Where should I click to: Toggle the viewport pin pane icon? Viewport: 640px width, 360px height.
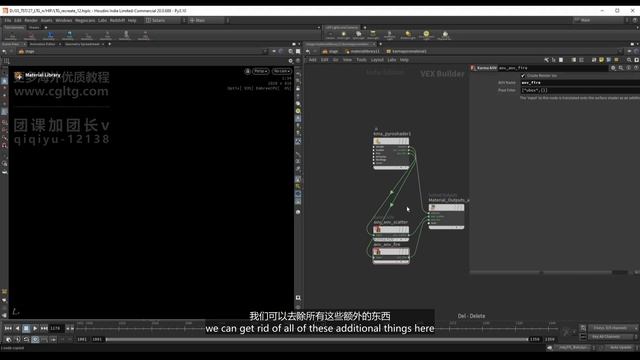click(274, 51)
